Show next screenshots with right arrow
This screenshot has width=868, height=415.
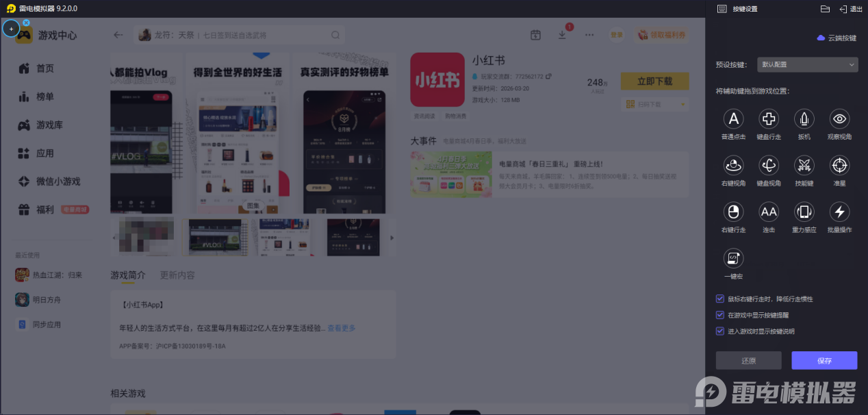tap(392, 238)
